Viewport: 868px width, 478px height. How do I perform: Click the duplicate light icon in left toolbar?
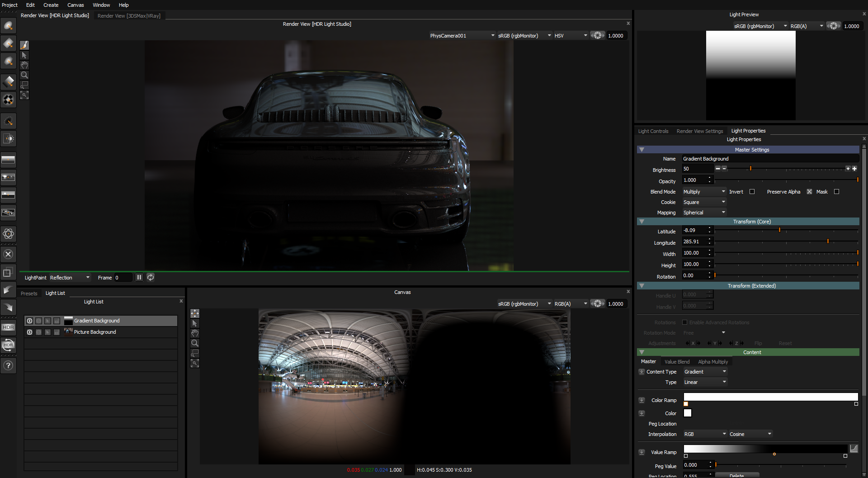click(8, 272)
